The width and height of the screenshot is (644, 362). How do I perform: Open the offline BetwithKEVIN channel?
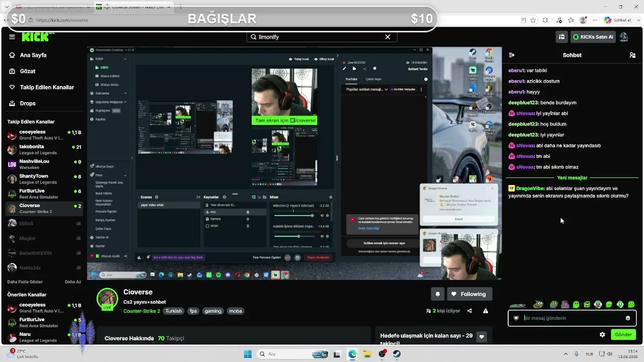(x=44, y=252)
